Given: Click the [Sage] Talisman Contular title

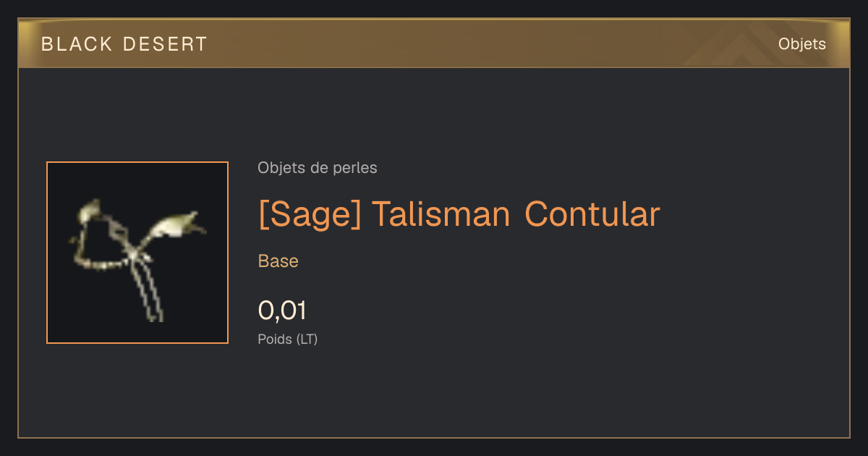Looking at the screenshot, I should coord(459,214).
